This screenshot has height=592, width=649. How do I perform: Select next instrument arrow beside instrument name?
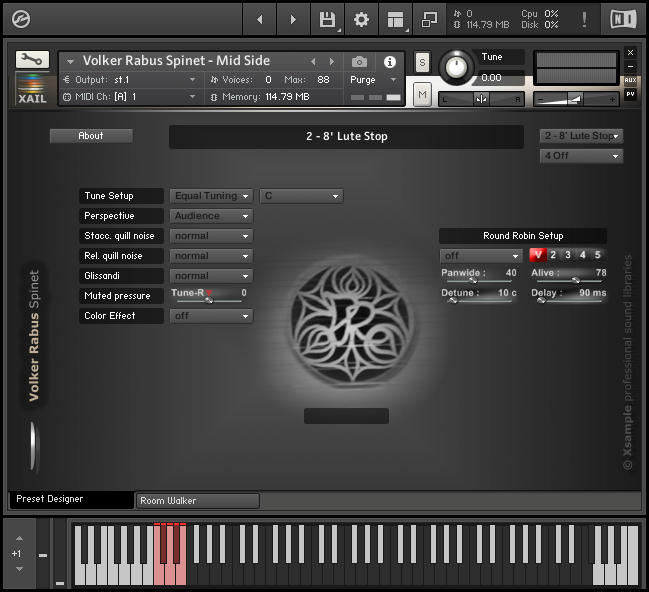[332, 62]
